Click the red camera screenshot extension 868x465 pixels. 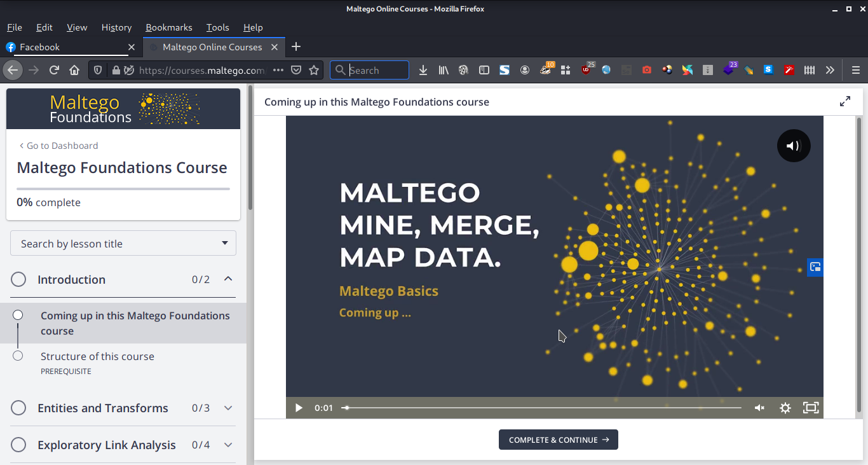pyautogui.click(x=647, y=70)
